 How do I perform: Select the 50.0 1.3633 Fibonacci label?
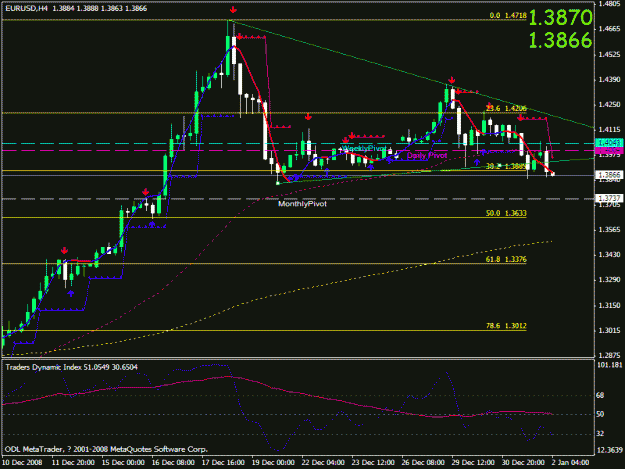(506, 213)
